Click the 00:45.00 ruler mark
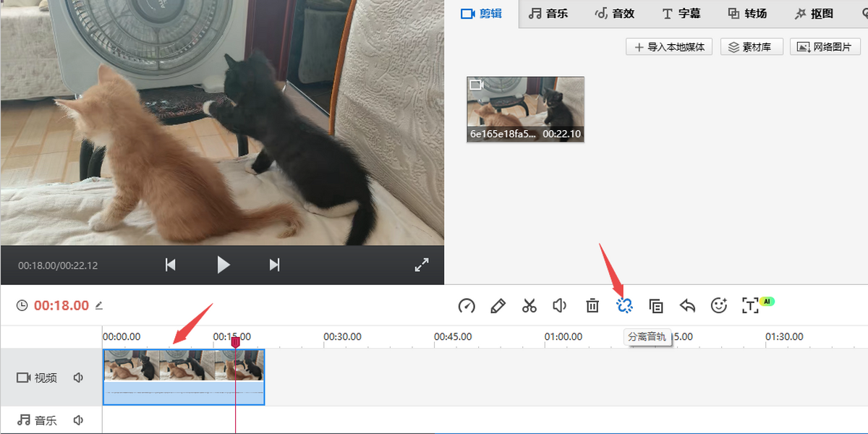The image size is (868, 434). [x=453, y=337]
